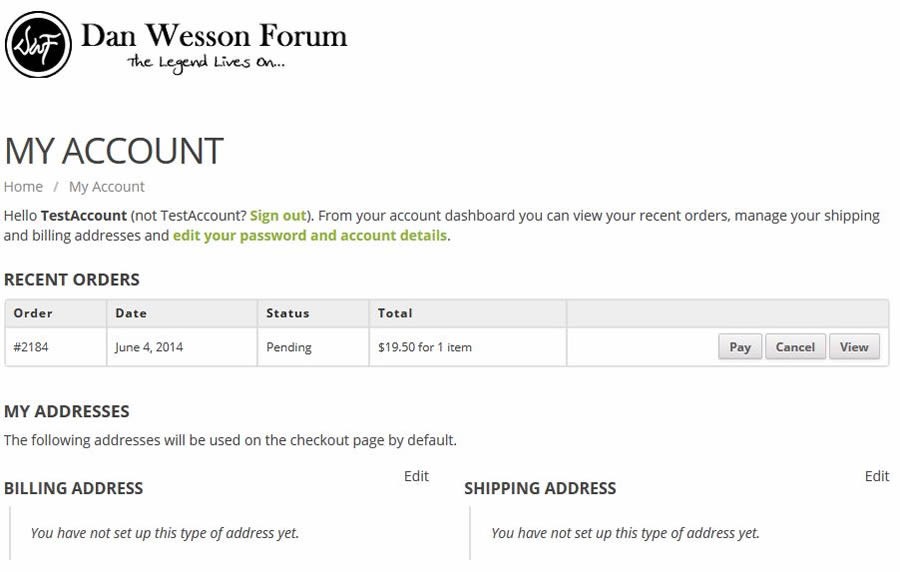Click the Dan Wesson Forum title text

(214, 36)
